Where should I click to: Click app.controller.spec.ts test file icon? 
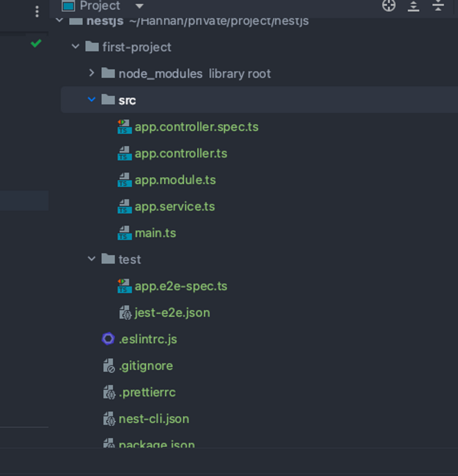tap(125, 127)
